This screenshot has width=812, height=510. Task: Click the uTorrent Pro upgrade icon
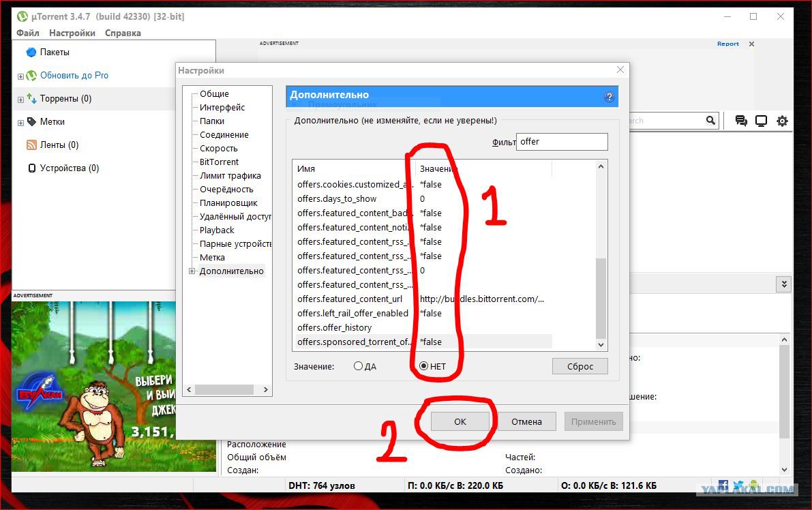[x=31, y=76]
